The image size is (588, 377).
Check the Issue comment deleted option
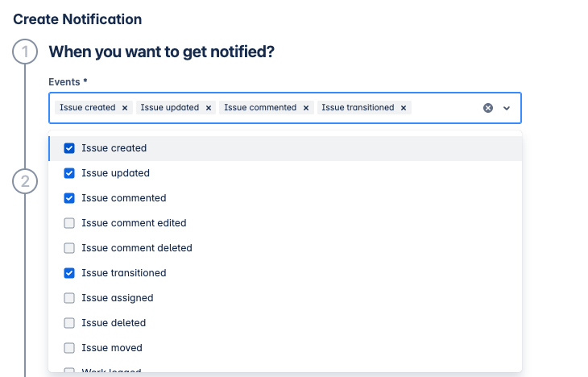[69, 248]
